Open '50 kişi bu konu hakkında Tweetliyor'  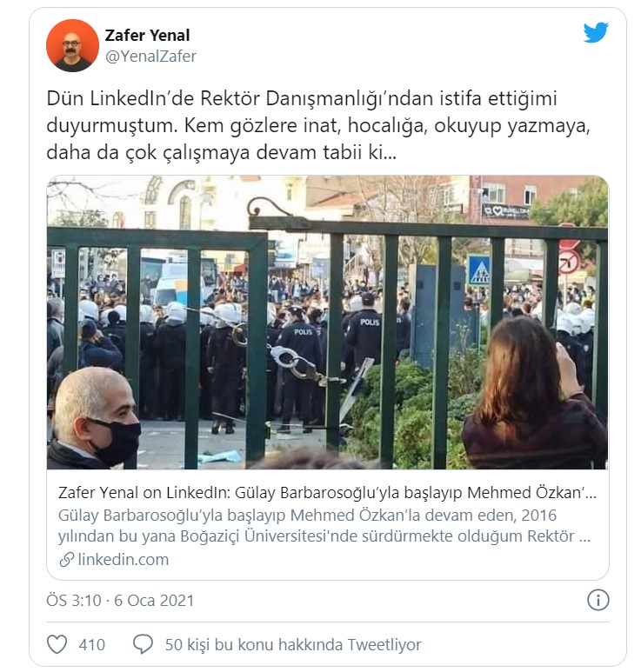[x=293, y=644]
